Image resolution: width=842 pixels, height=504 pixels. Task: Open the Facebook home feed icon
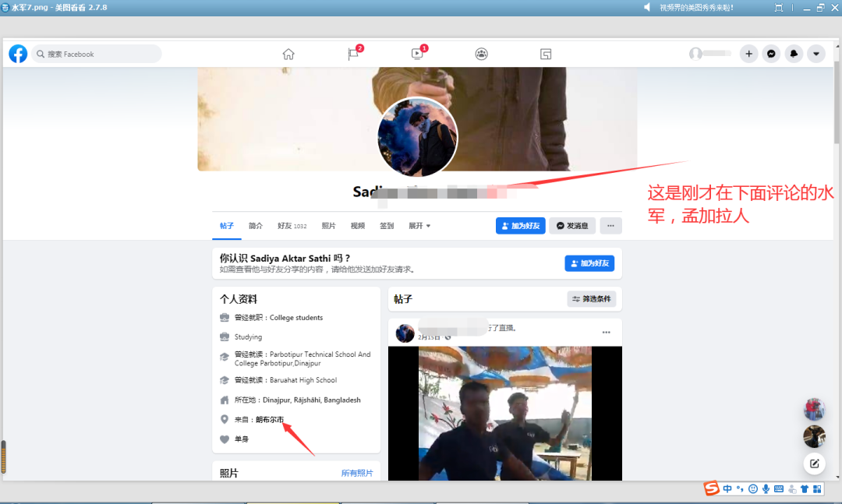click(x=288, y=54)
